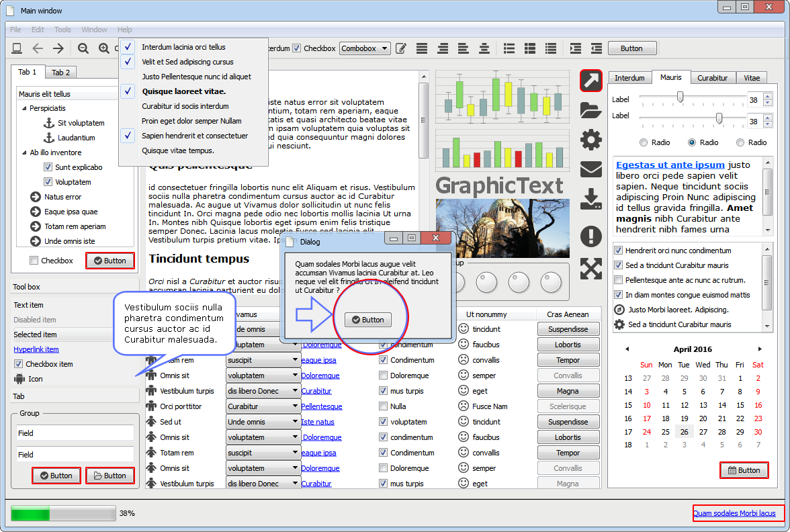
Task: Click the decrease indent toolbar icon
Action: pyautogui.click(x=597, y=48)
